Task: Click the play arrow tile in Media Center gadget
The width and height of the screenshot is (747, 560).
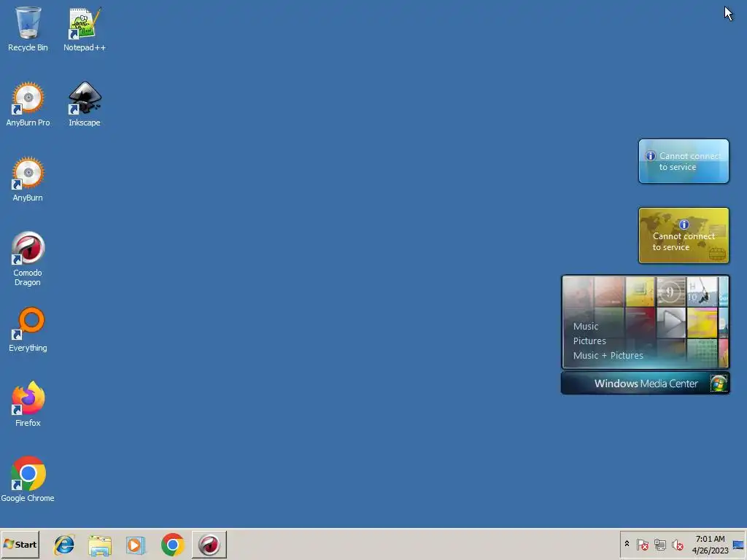Action: coord(671,322)
